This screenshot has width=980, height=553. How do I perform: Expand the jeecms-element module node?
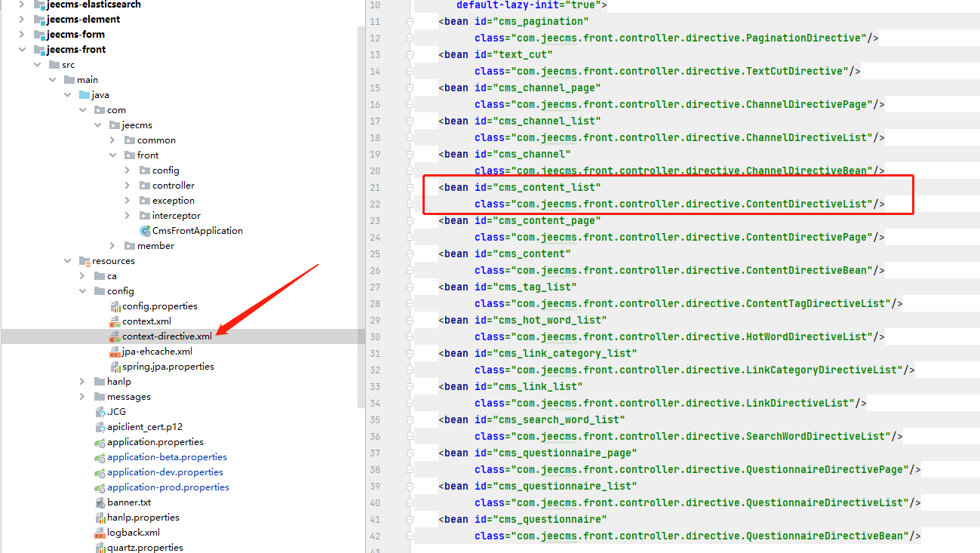point(21,20)
